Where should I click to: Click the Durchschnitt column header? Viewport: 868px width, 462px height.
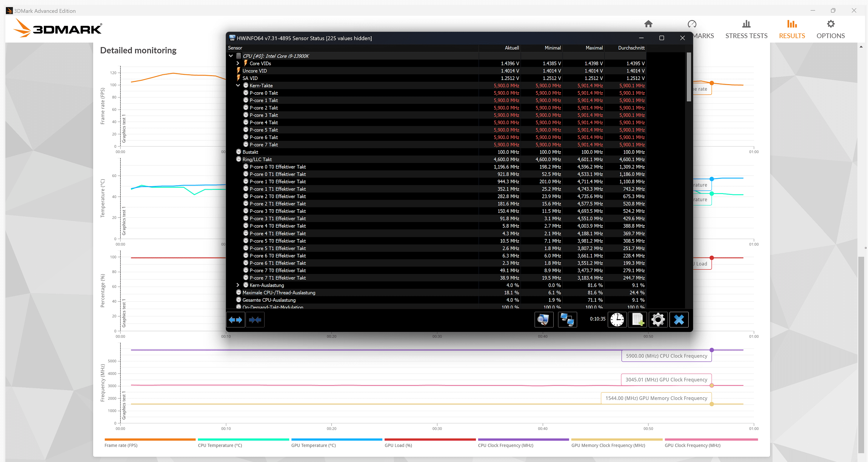click(x=631, y=48)
